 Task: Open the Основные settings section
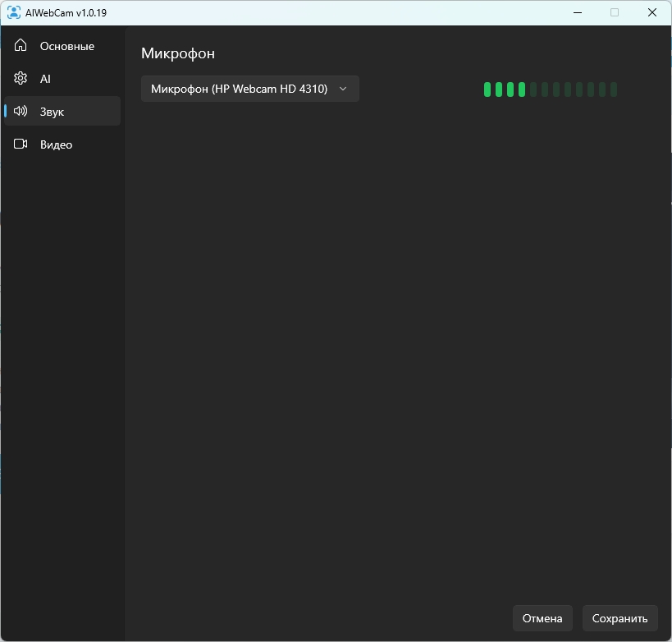(62, 46)
